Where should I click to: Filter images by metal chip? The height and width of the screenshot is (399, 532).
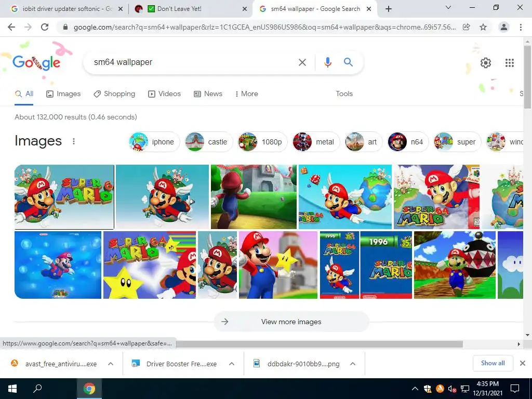(x=315, y=142)
